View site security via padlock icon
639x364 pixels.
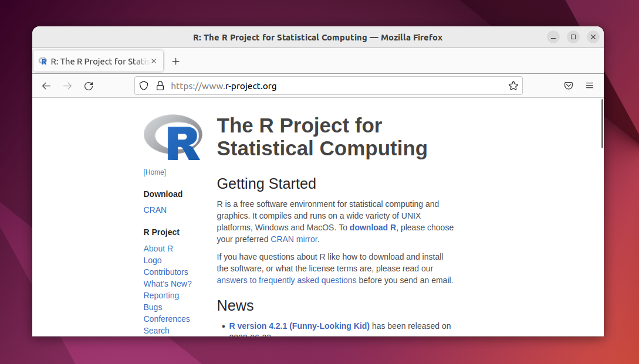pyautogui.click(x=160, y=86)
